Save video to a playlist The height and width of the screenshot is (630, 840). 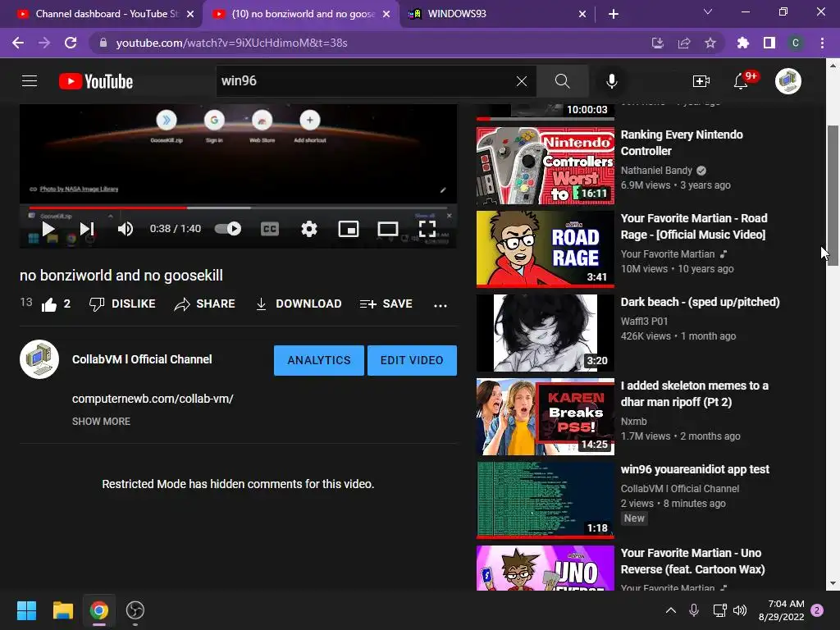click(386, 304)
